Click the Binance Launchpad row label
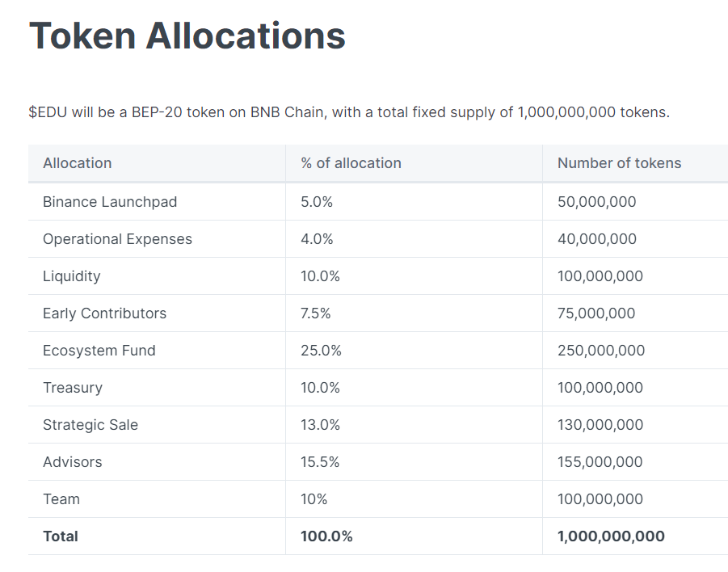 110,202
